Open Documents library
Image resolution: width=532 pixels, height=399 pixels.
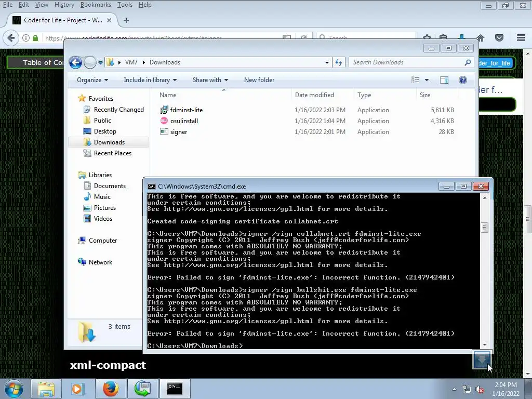(110, 186)
